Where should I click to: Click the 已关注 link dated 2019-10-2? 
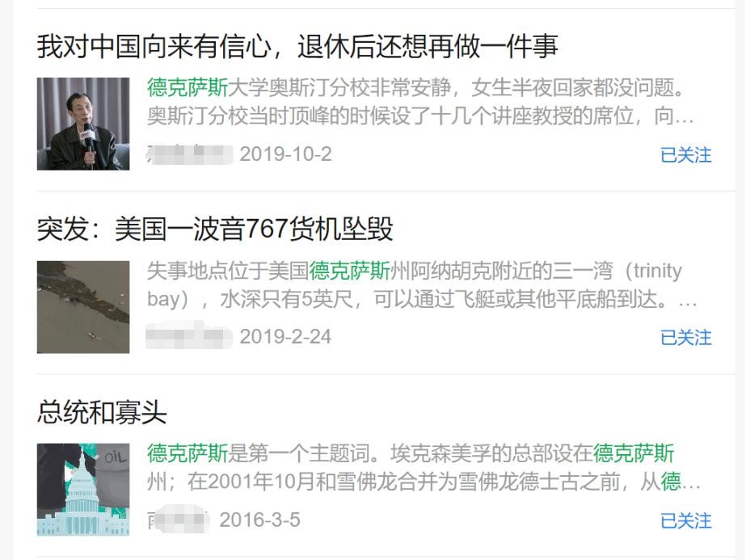(x=685, y=155)
